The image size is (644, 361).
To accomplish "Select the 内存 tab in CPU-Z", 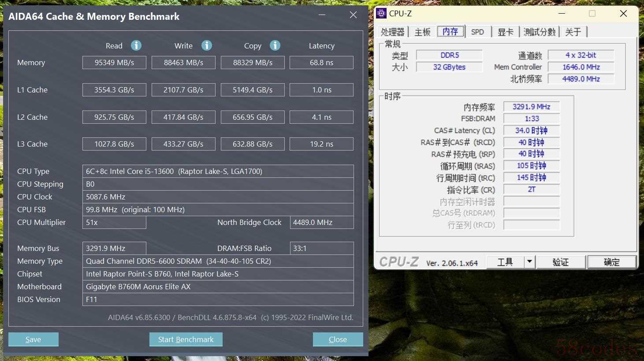I will coord(450,32).
